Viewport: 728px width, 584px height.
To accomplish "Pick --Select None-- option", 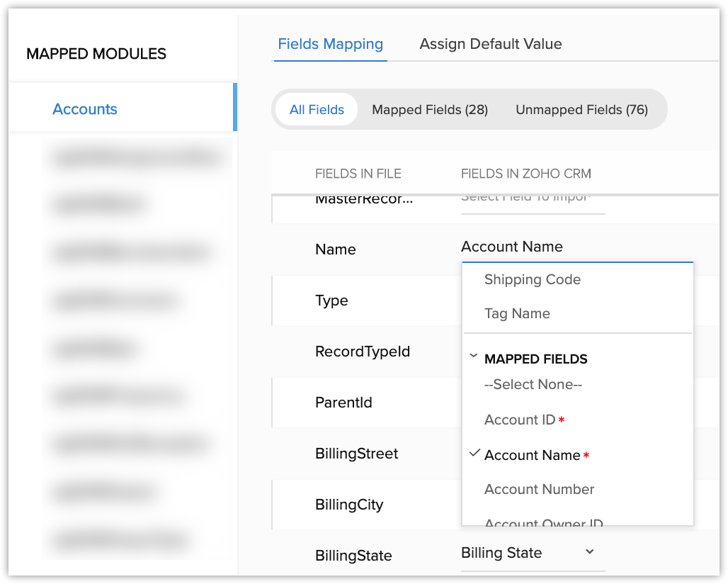I will [533, 385].
